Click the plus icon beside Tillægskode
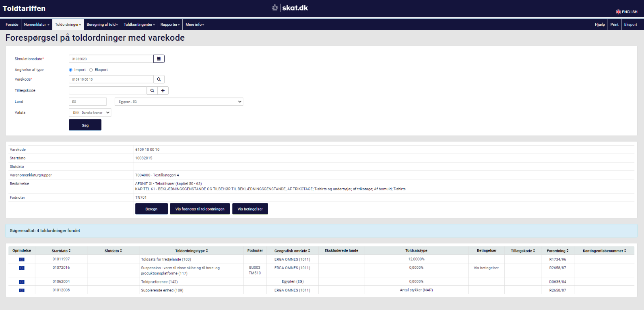 point(163,91)
